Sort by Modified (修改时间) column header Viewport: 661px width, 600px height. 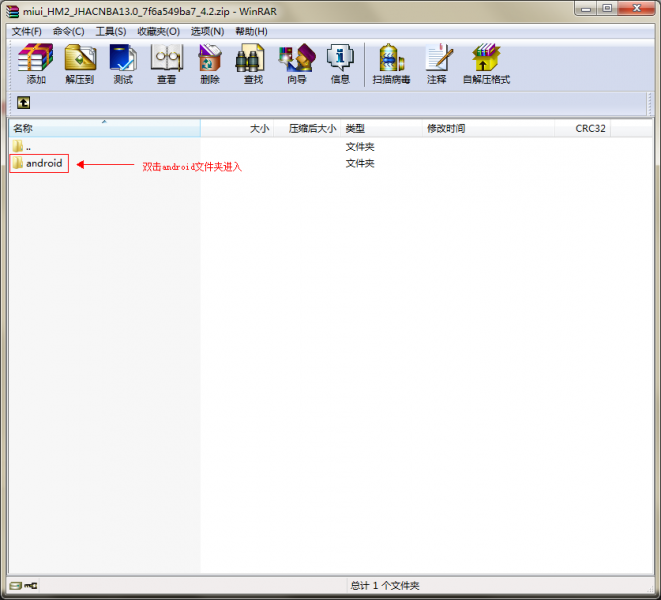[x=488, y=128]
